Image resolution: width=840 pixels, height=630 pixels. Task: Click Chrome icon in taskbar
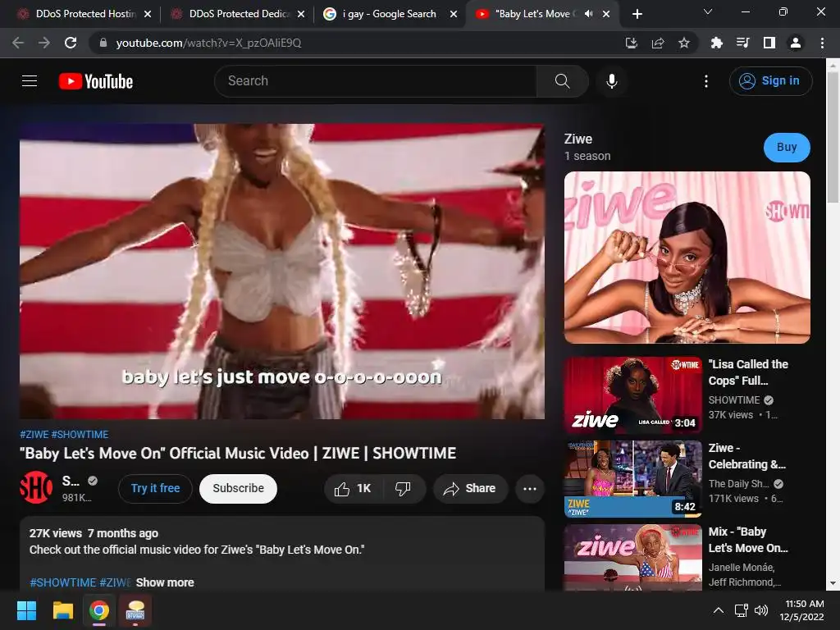point(99,610)
